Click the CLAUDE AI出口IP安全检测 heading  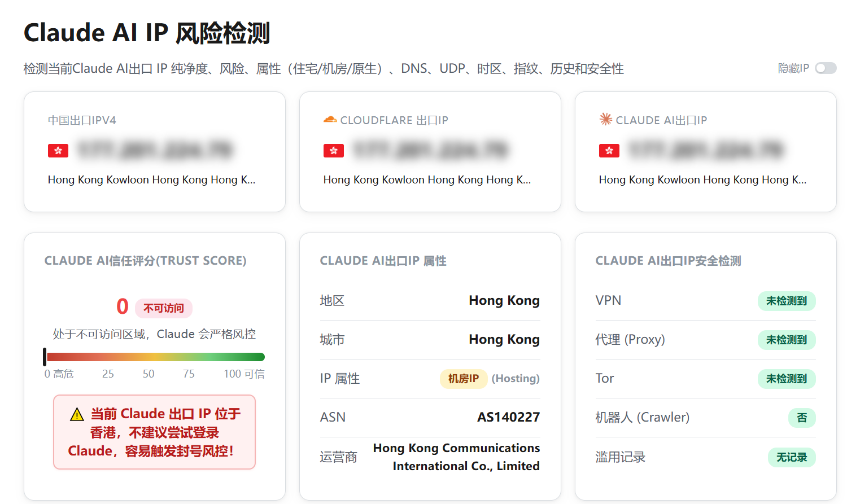point(668,261)
